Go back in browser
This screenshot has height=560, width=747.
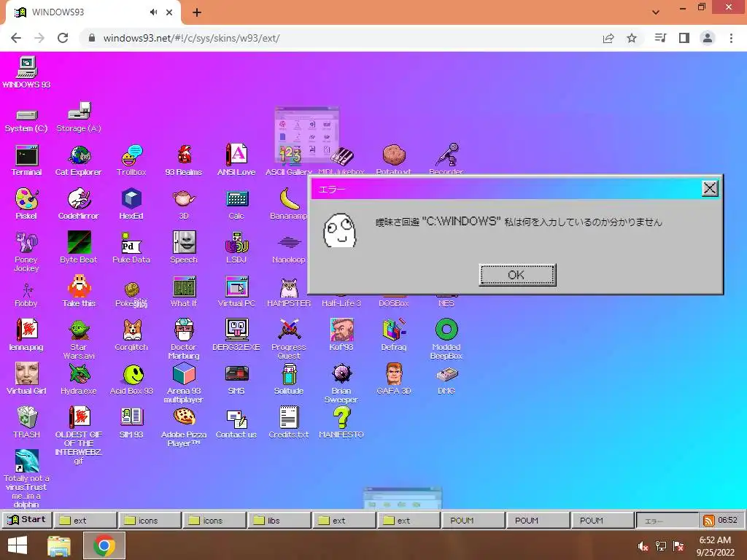tap(16, 38)
